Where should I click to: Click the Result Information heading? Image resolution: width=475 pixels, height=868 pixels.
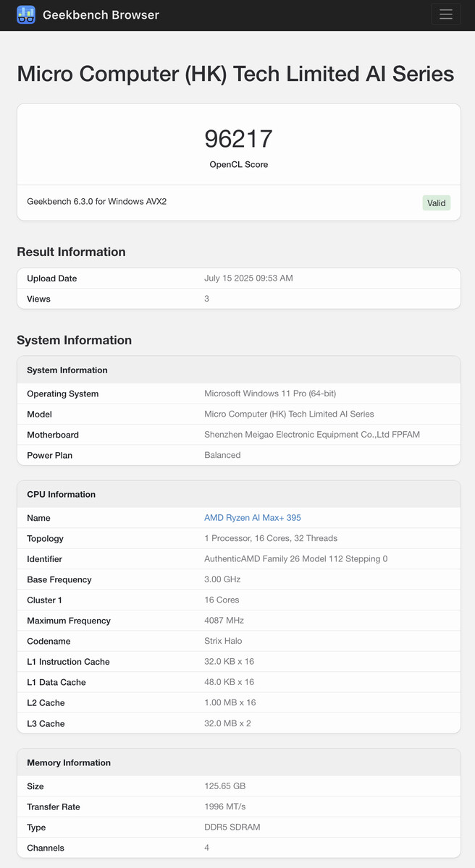coord(71,252)
